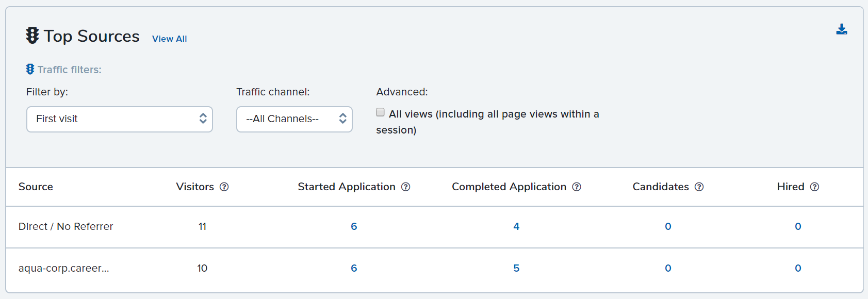
Task: Open the First visit filter dropdown
Action: (x=120, y=119)
